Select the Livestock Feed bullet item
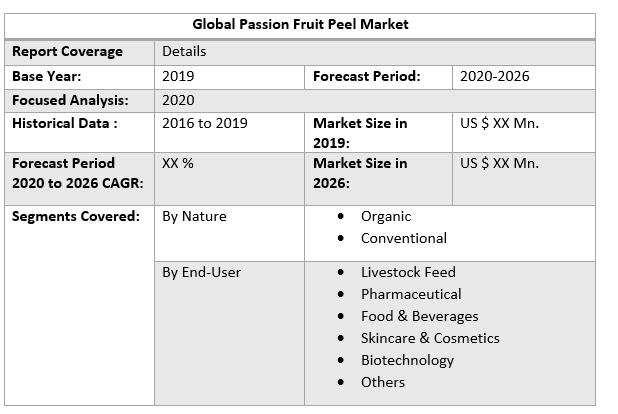Screen dimensions: 618x414 (x=408, y=272)
